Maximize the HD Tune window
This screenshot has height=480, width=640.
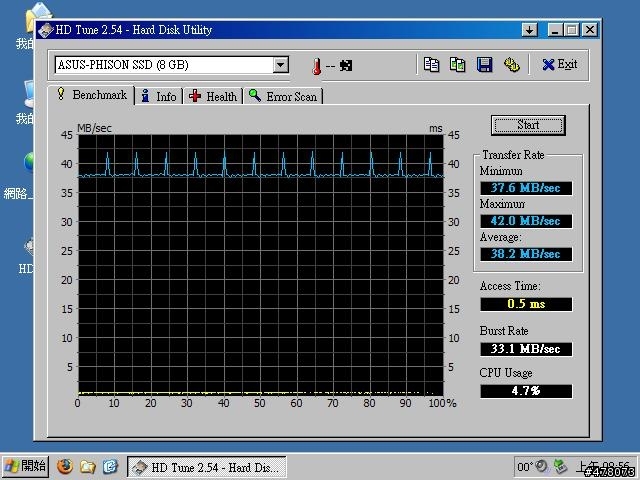pos(572,30)
